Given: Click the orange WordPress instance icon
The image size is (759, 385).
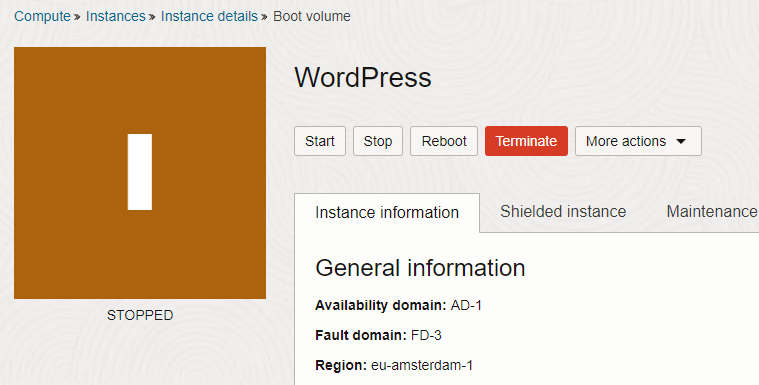Looking at the screenshot, I should tap(140, 173).
